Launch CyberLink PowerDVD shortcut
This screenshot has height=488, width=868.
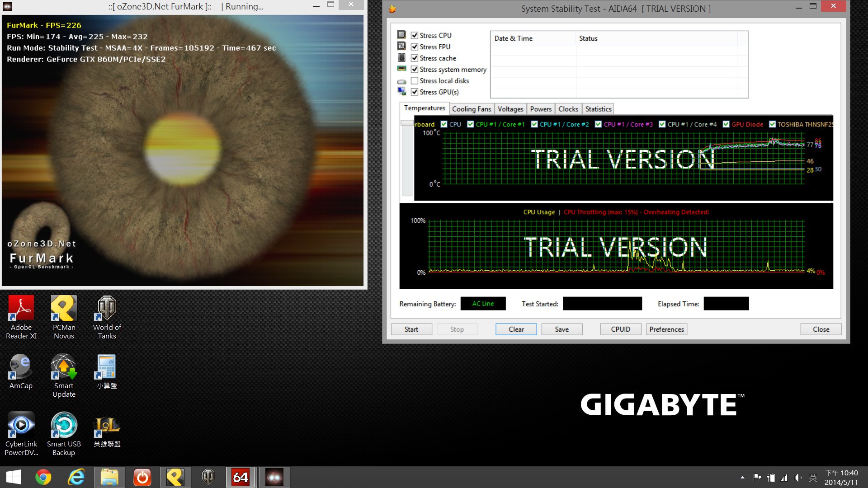pyautogui.click(x=21, y=434)
